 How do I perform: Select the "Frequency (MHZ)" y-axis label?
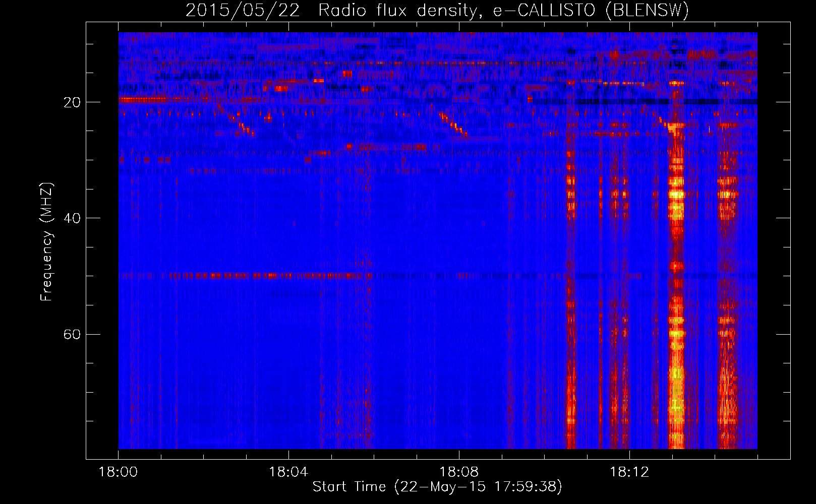(x=46, y=241)
